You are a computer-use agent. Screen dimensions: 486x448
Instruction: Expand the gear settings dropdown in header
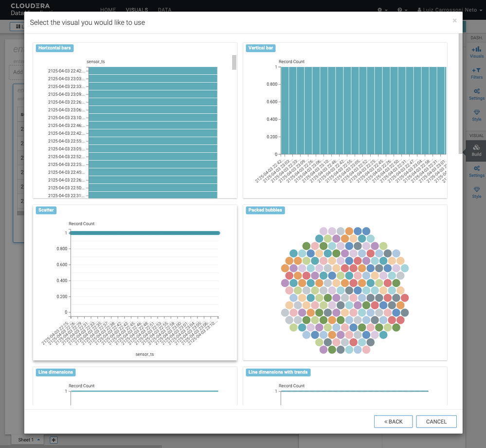click(382, 10)
